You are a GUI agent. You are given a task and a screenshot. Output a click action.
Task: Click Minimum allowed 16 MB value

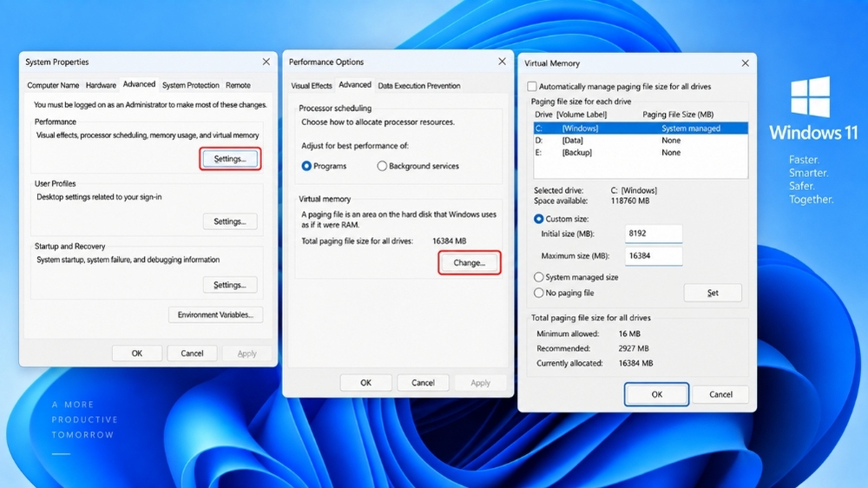(x=629, y=334)
